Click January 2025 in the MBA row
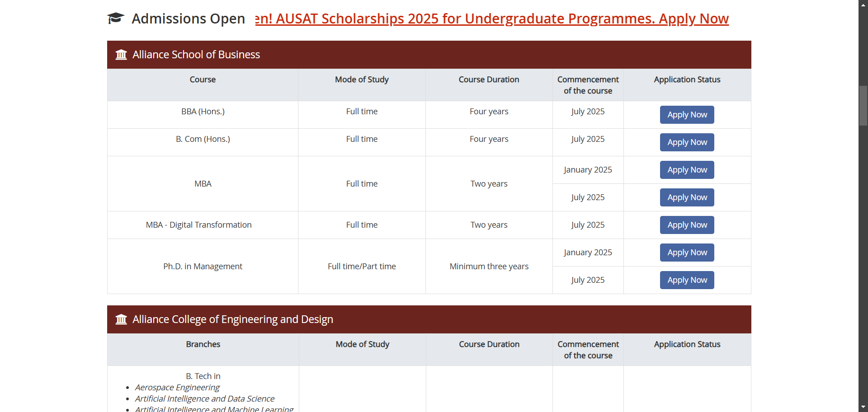Viewport: 868px width, 412px height. point(588,170)
